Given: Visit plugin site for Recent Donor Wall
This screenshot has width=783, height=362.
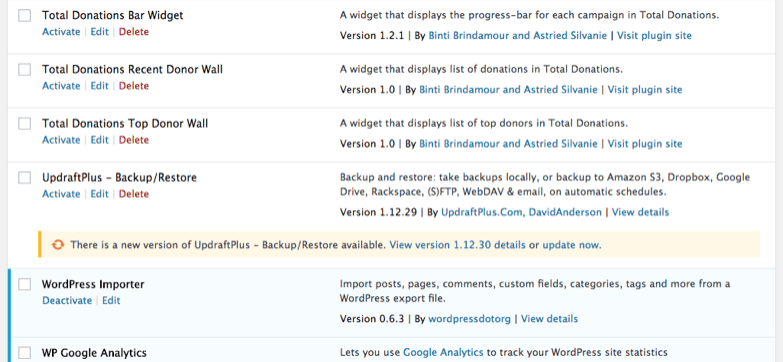Looking at the screenshot, I should click(x=645, y=89).
